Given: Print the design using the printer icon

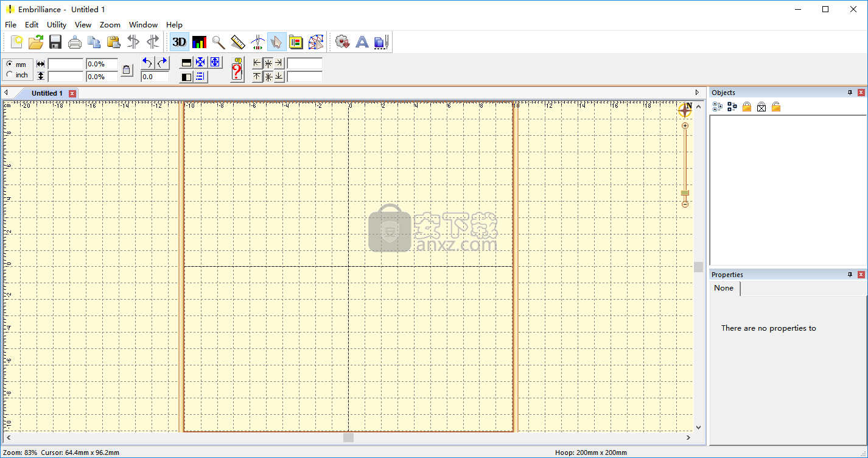Looking at the screenshot, I should point(75,42).
